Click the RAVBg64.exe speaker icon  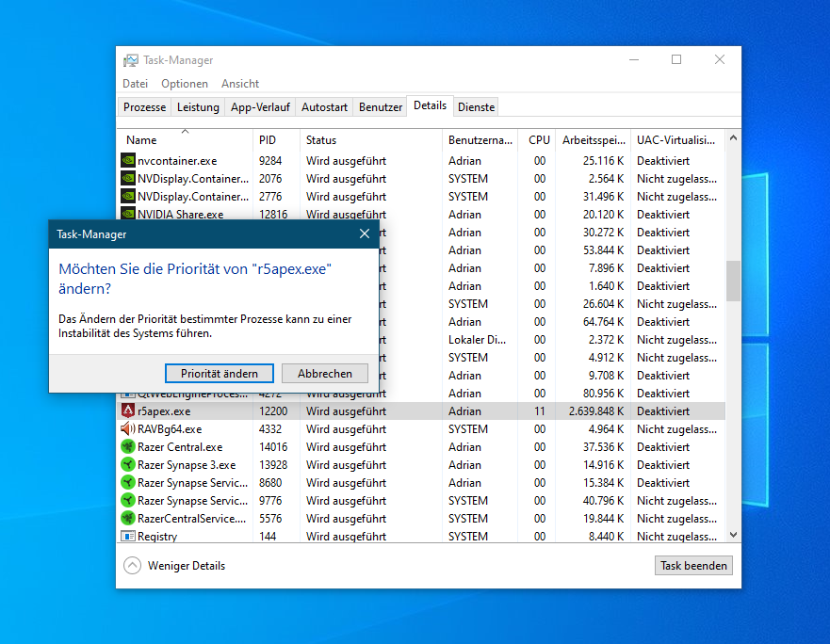coord(128,428)
